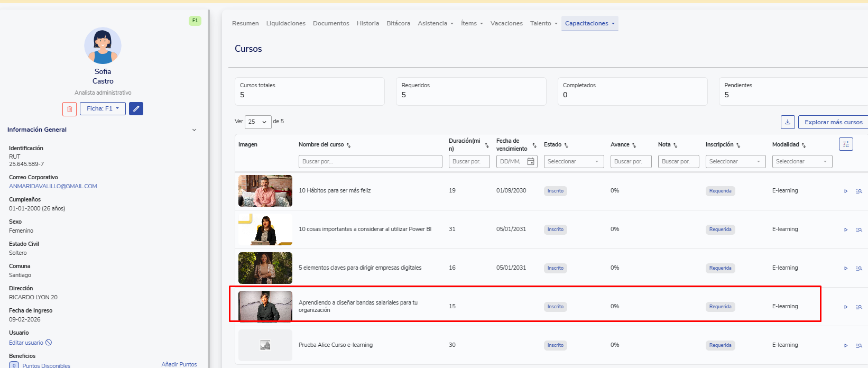Sort table by Nombre del curso
This screenshot has height=368, width=868.
pyautogui.click(x=348, y=145)
